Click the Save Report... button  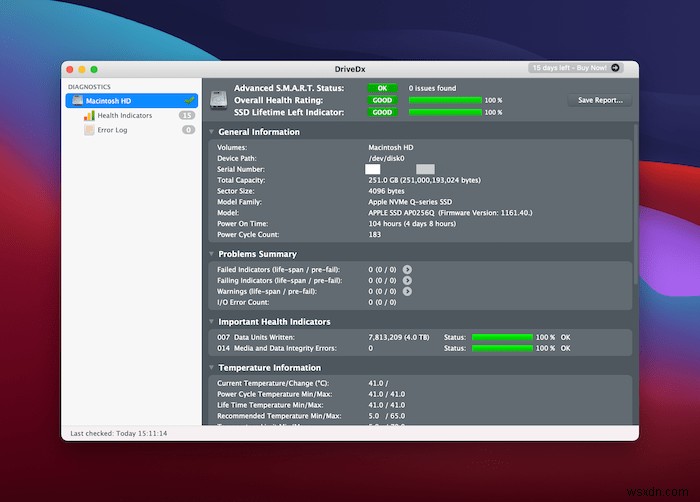click(600, 100)
